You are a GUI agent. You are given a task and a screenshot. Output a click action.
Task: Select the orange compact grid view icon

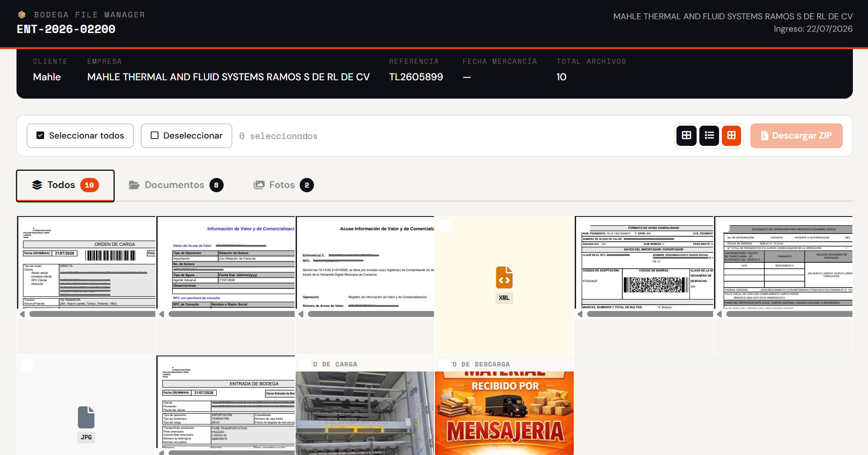[731, 135]
